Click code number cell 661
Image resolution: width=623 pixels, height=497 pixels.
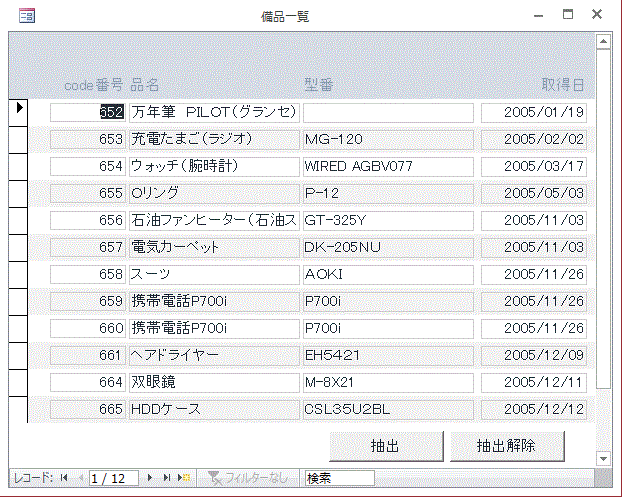(x=88, y=356)
